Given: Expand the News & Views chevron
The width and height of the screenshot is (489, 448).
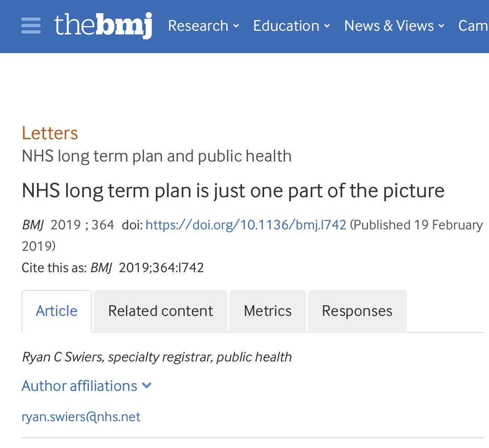Looking at the screenshot, I should 441,26.
